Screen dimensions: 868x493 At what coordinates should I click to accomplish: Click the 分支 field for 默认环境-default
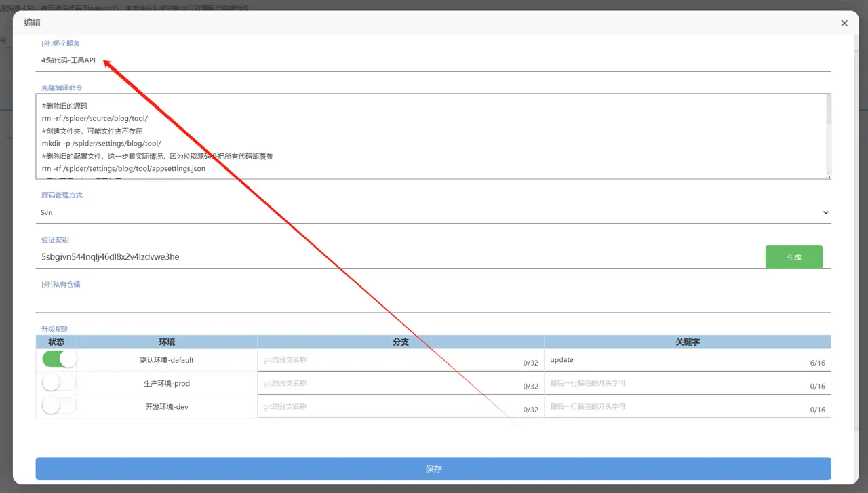coord(400,360)
